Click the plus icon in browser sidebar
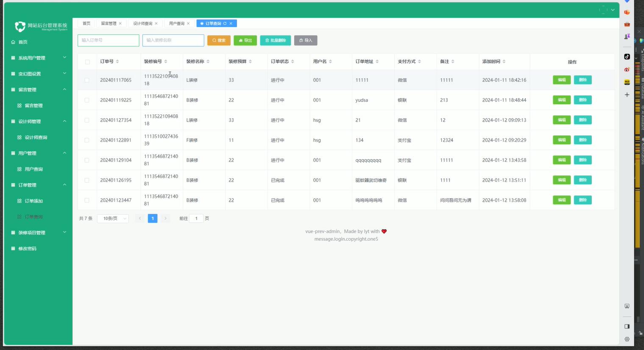 tap(627, 95)
